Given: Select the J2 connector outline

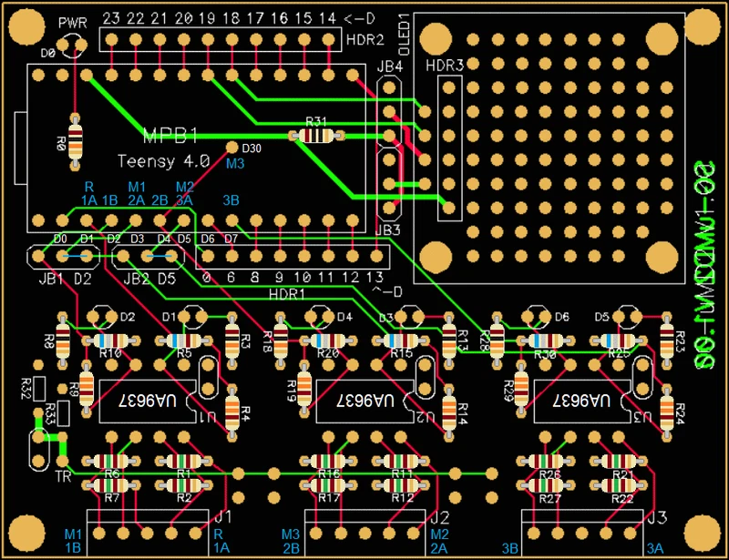Looking at the screenshot, I should 369,528.
